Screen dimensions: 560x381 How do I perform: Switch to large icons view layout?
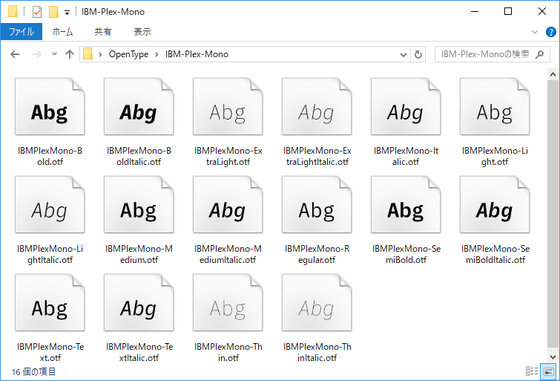click(548, 371)
